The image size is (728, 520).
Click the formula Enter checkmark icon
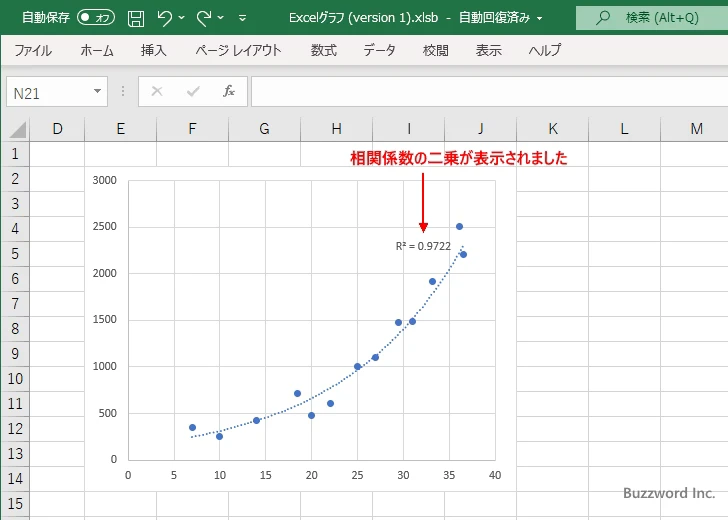193,91
